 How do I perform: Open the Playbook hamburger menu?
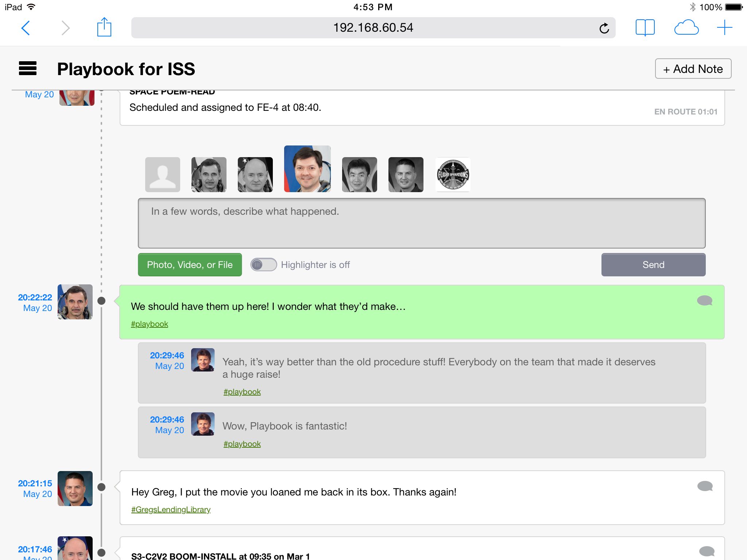click(x=28, y=68)
